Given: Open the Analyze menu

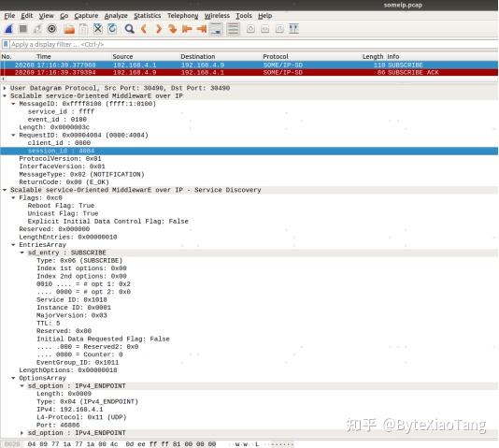Looking at the screenshot, I should click(116, 16).
